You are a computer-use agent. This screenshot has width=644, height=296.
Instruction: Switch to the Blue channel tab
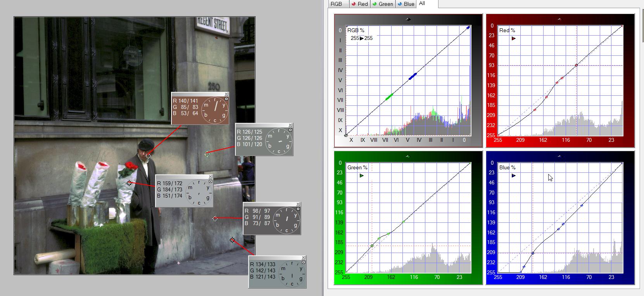coord(406,4)
